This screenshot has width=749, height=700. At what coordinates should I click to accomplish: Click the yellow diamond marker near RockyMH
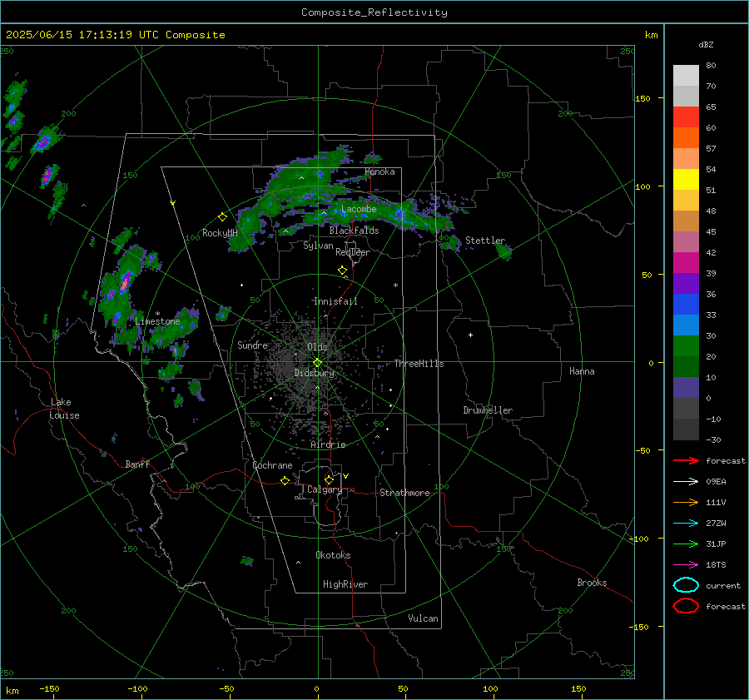(222, 217)
